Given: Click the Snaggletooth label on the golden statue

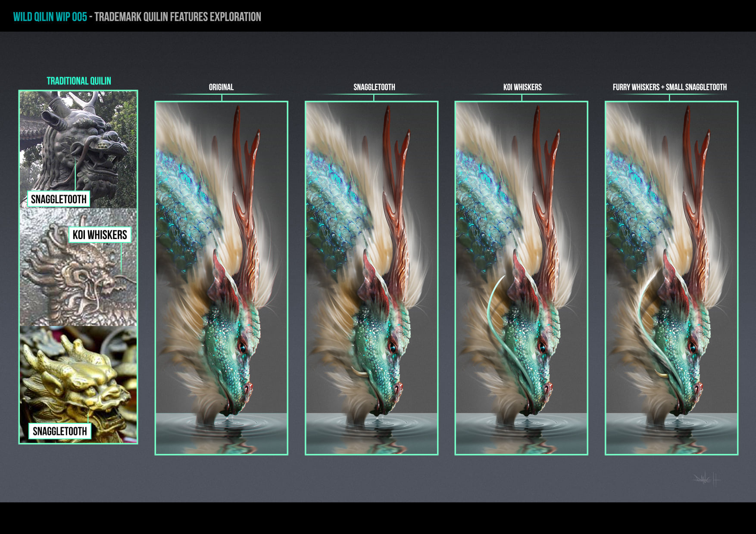Looking at the screenshot, I should click(x=60, y=431).
